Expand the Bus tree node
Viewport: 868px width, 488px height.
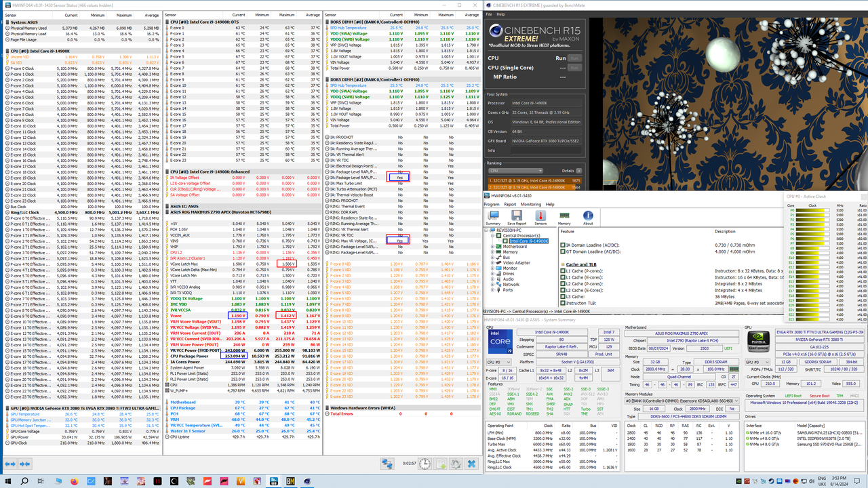pyautogui.click(x=492, y=258)
